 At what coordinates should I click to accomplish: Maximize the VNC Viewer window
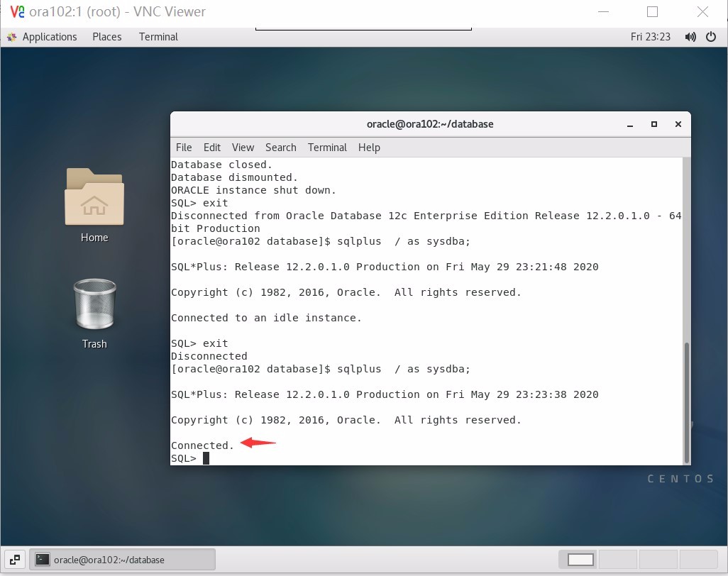pos(652,11)
